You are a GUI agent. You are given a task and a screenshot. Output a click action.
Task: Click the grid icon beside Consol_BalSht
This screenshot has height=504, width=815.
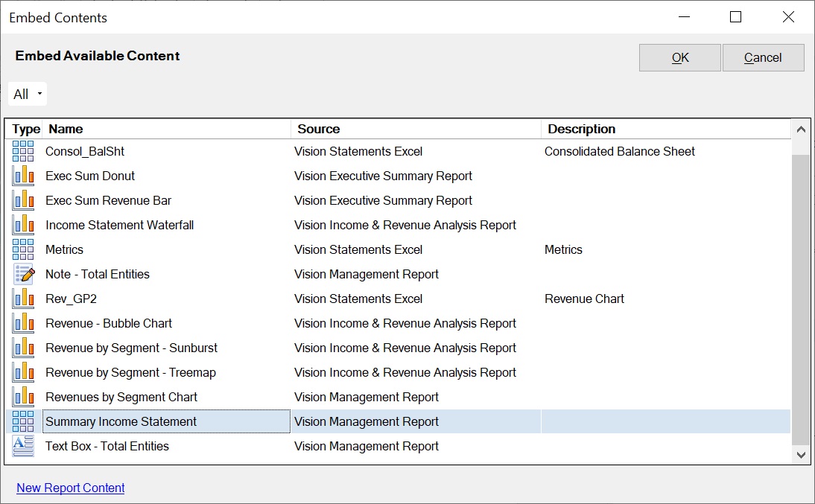(x=23, y=151)
